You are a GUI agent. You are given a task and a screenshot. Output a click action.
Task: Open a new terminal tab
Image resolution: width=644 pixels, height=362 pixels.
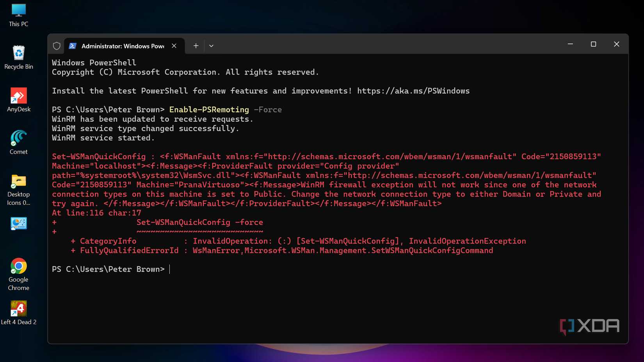196,46
